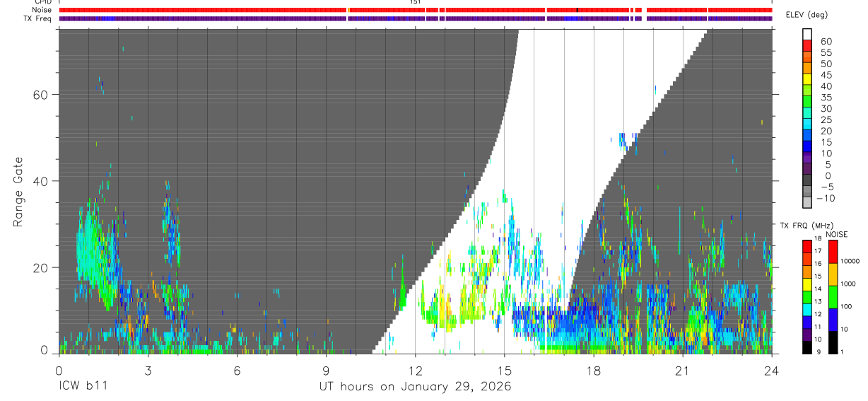This screenshot has width=868, height=401.
Task: Click the green 100-1000 NOISE swatch
Action: (833, 297)
